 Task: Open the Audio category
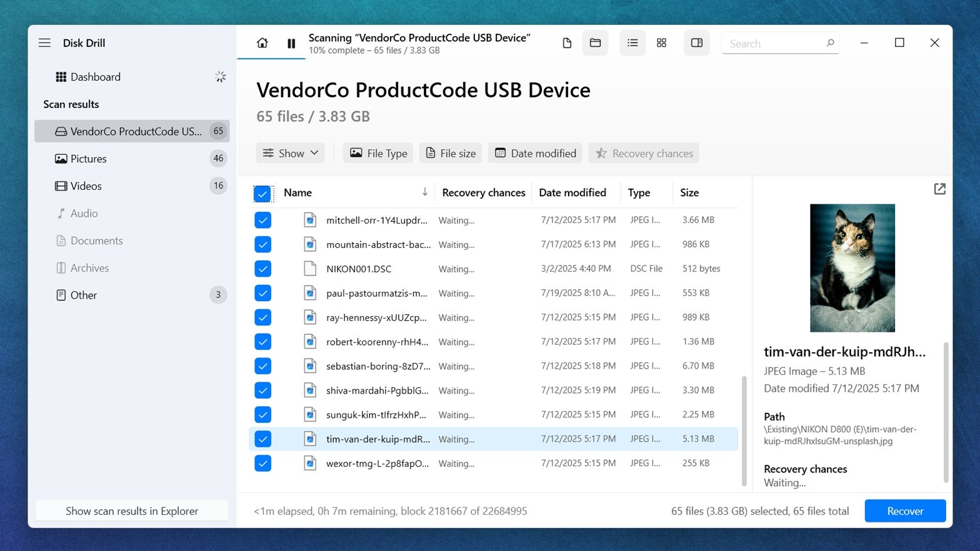(132, 213)
